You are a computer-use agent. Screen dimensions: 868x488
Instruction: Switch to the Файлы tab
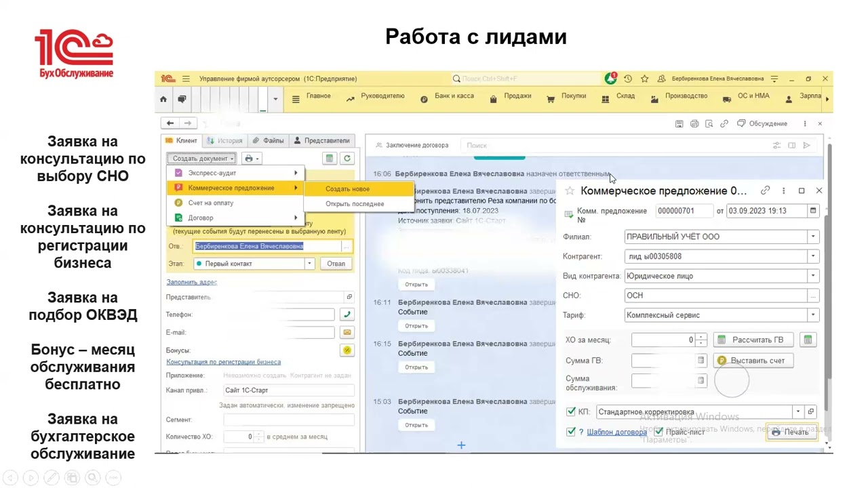tap(269, 141)
